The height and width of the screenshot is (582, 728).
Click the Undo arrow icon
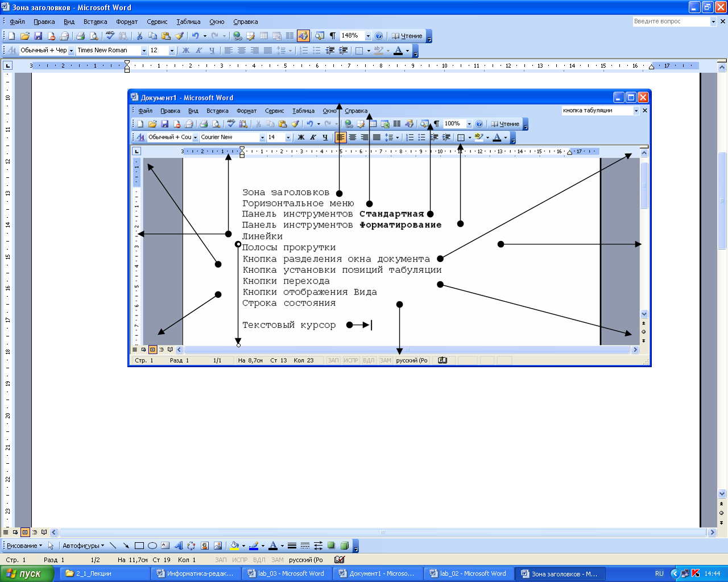pyautogui.click(x=195, y=36)
